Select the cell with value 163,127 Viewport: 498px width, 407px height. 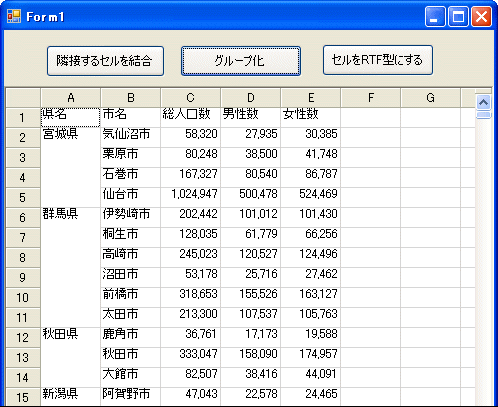pos(311,297)
